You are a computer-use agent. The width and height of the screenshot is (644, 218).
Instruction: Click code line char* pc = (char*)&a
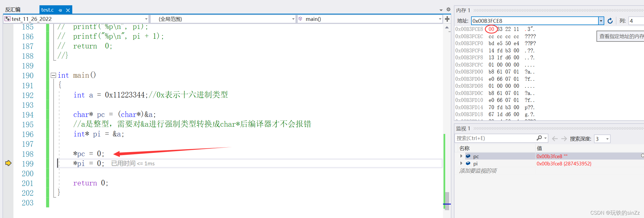coord(115,114)
